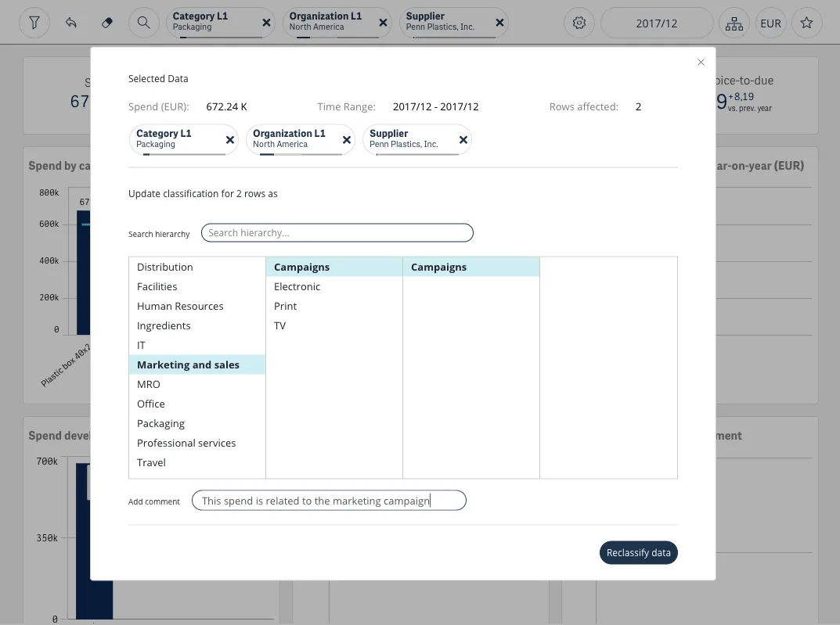Screen dimensions: 840x625
Task: Select Professional services category
Action: click(x=186, y=443)
